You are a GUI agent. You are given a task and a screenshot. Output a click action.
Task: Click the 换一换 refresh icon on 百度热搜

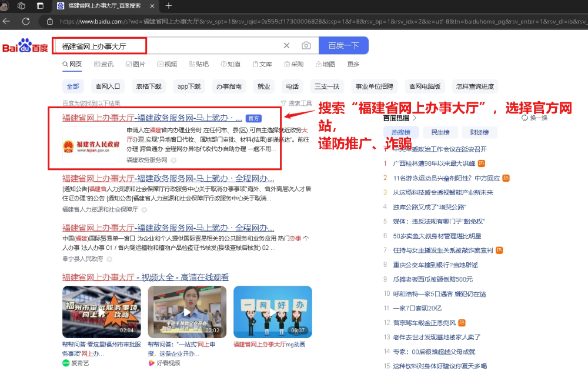coord(523,118)
